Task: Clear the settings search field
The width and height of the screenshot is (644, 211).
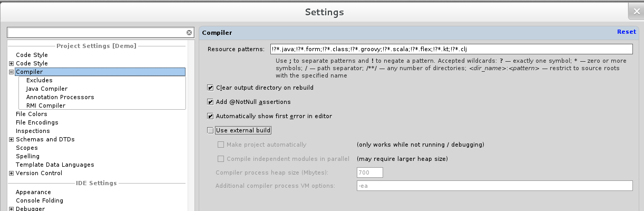Action: coord(189,33)
